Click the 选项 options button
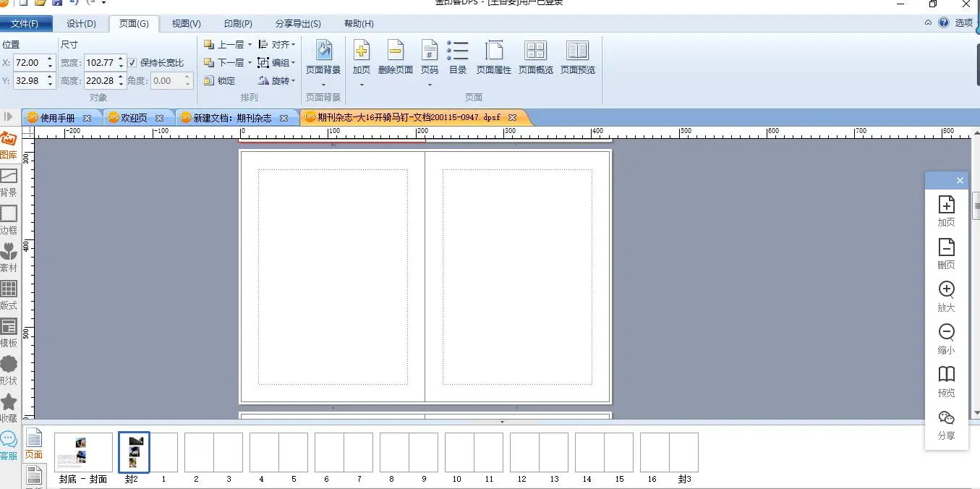Image resolution: width=980 pixels, height=489 pixels. click(x=964, y=23)
